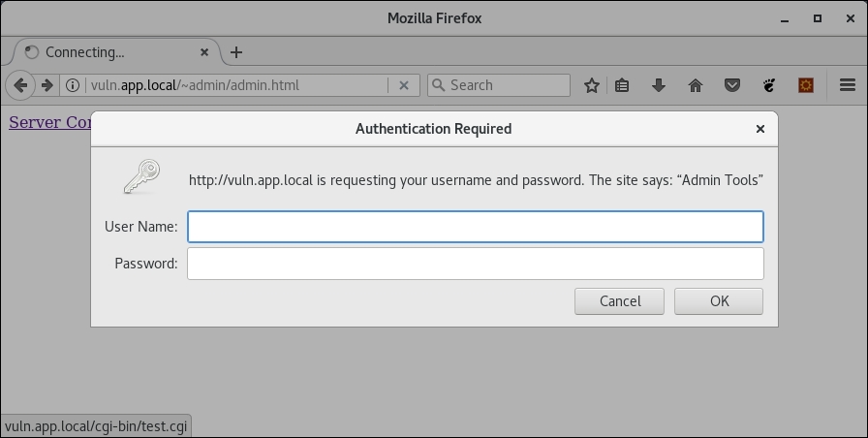Show bookmarks list icon
The image size is (868, 438).
[622, 85]
